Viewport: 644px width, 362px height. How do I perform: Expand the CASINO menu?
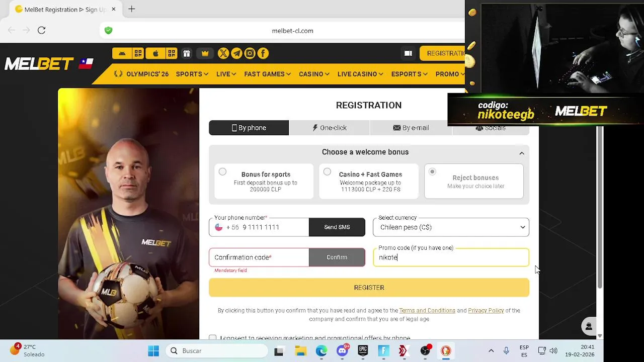pyautogui.click(x=314, y=74)
